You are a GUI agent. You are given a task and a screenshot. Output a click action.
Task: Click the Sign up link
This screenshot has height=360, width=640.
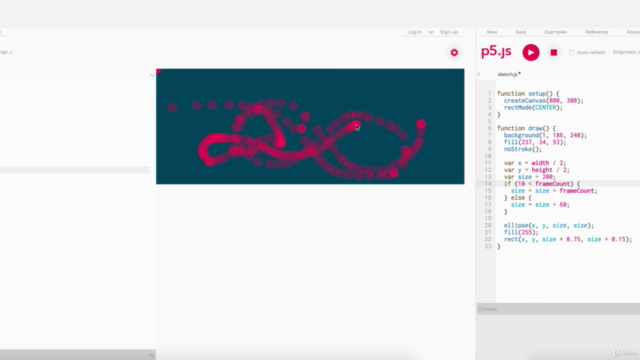449,32
